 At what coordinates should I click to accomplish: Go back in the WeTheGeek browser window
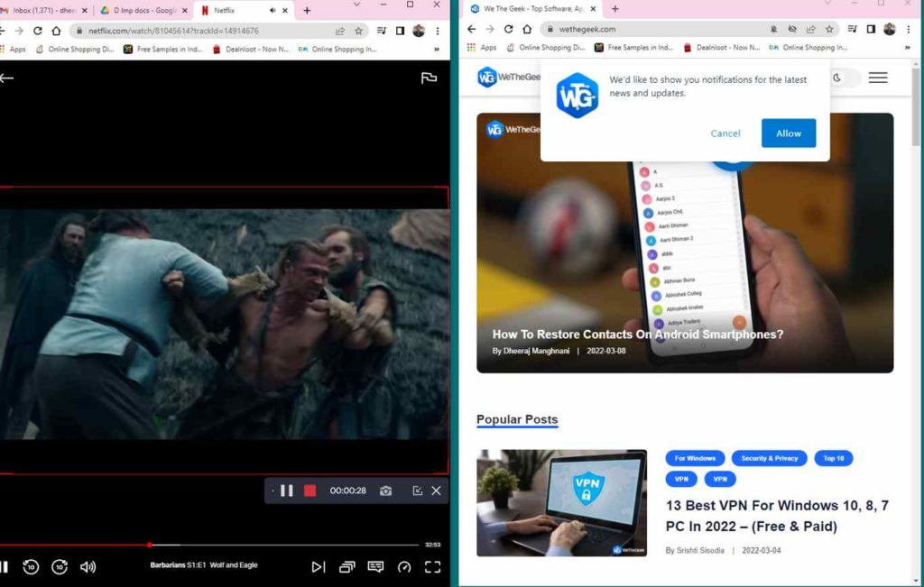tap(471, 29)
